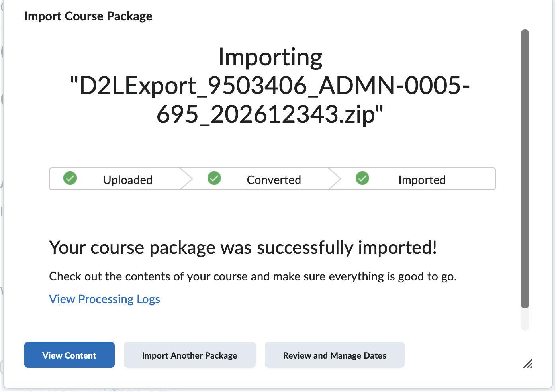Open Review and Manage Dates
The image size is (556, 392).
[334, 355]
